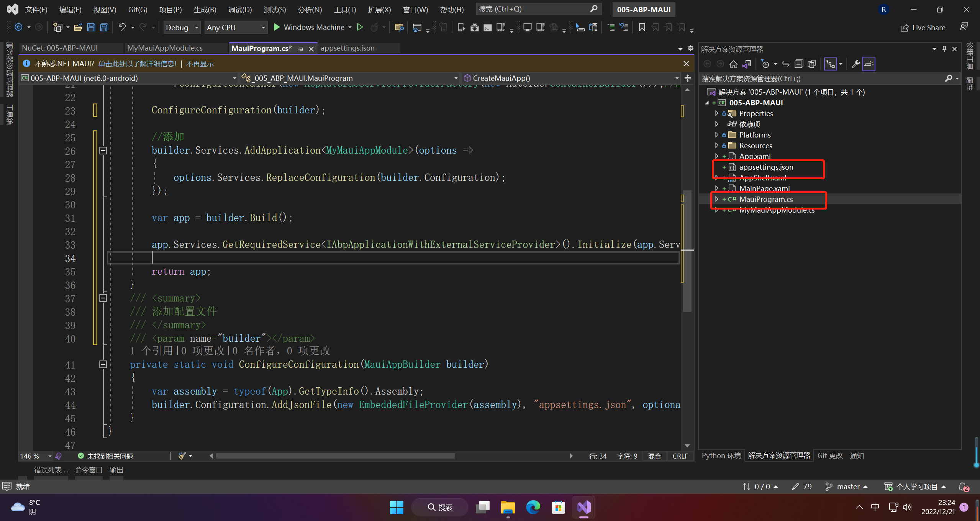Open the Any CPU platform dropdown

coord(236,27)
